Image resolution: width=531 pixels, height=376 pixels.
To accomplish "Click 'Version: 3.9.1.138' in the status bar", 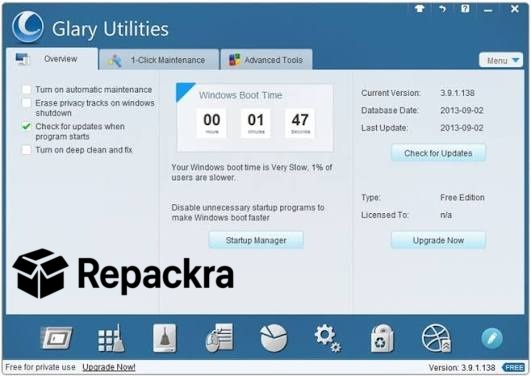I will 462,368.
